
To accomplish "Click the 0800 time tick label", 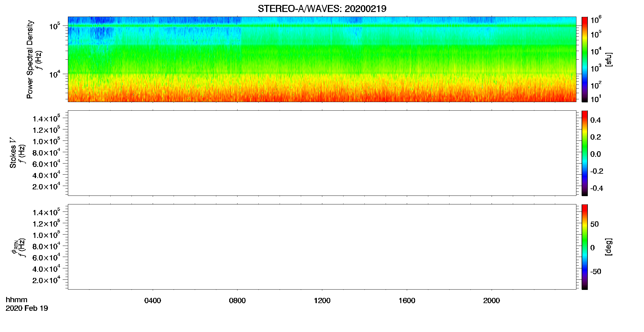I will pos(237,301).
